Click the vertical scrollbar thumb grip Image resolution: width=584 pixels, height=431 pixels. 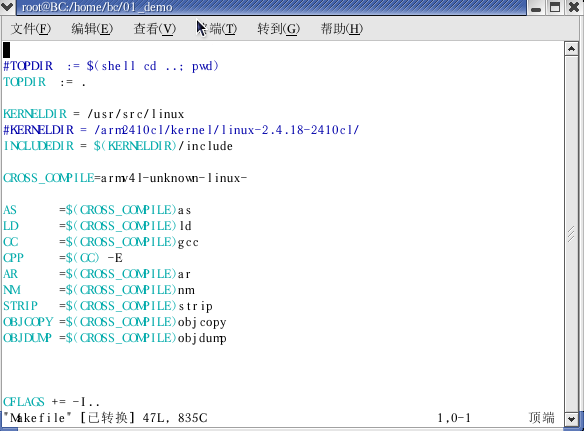tap(571, 234)
